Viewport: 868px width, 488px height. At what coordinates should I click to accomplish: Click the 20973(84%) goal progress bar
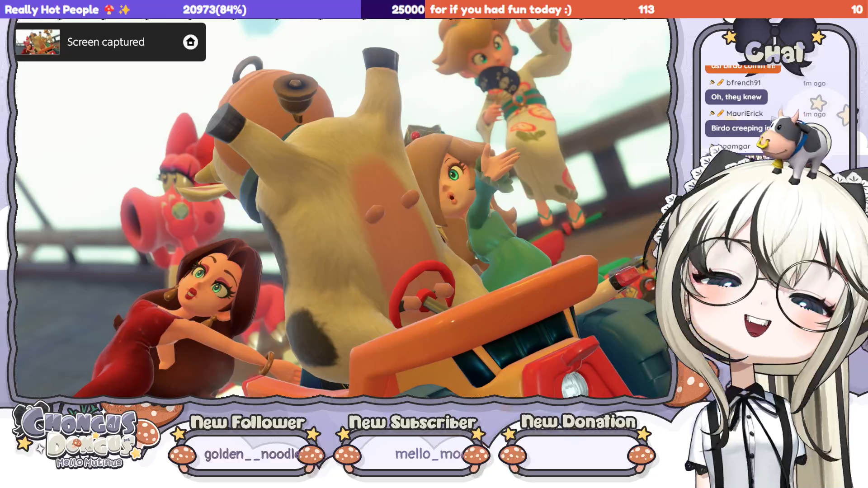[214, 9]
